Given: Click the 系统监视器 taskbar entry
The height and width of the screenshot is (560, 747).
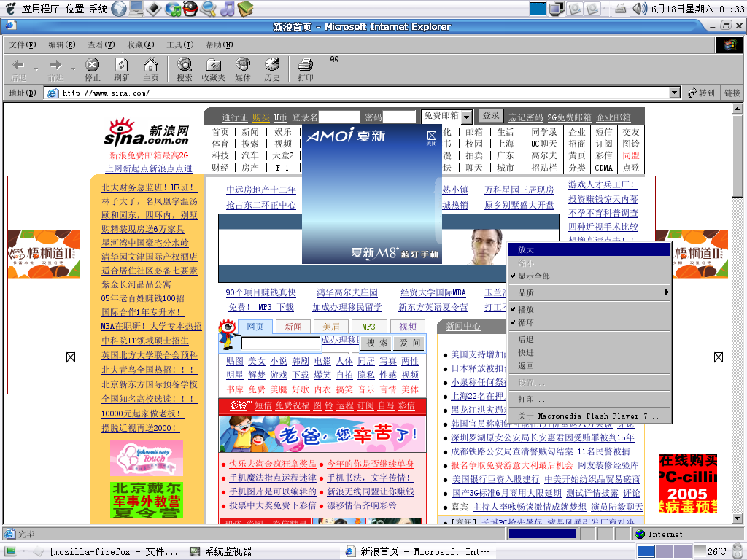Looking at the screenshot, I should 220,551.
